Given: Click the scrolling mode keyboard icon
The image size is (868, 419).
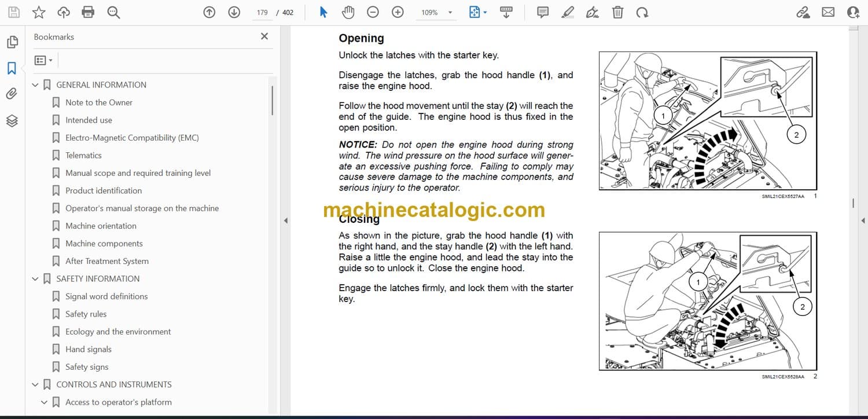Looking at the screenshot, I should [506, 12].
